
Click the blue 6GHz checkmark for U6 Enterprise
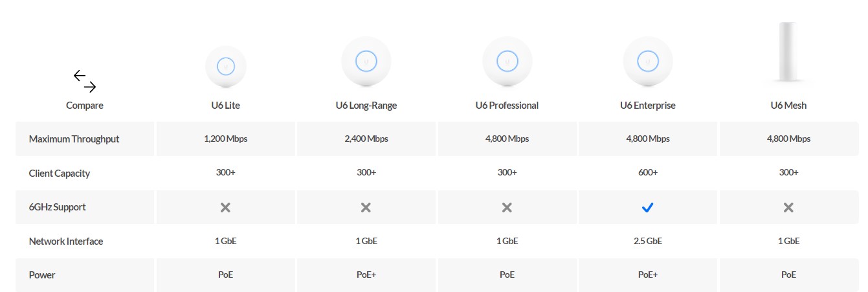648,207
